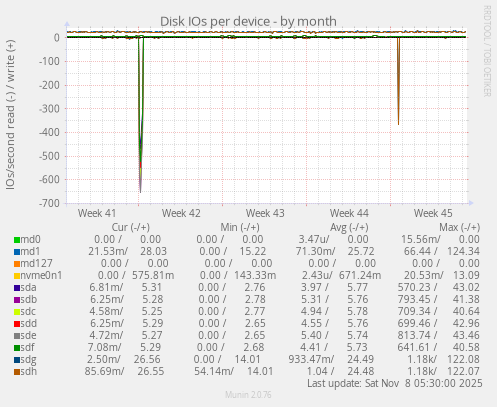Click the nvme0n1 yellow legend swatch
This screenshot has height=407, width=497.
[x=17, y=276]
